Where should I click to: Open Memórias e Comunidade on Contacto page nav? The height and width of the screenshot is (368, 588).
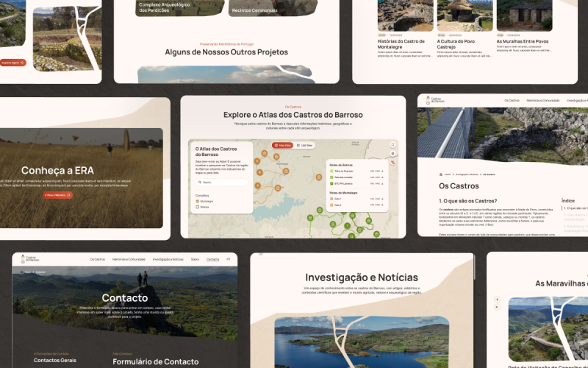click(x=129, y=260)
